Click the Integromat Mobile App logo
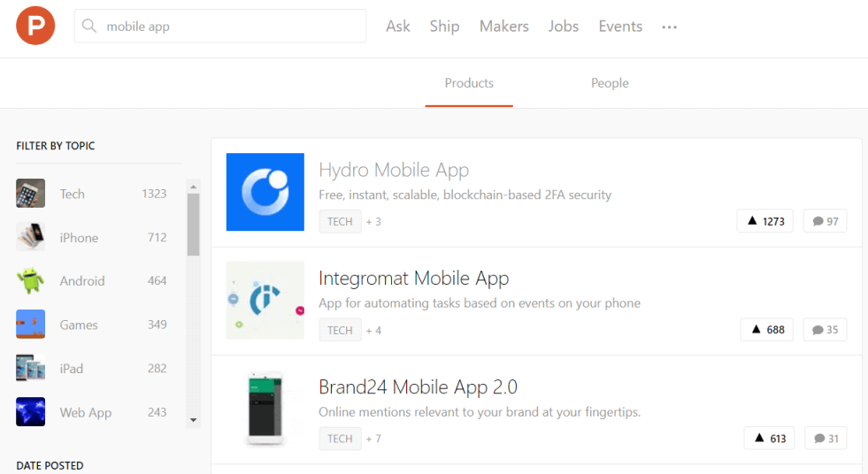 point(265,300)
